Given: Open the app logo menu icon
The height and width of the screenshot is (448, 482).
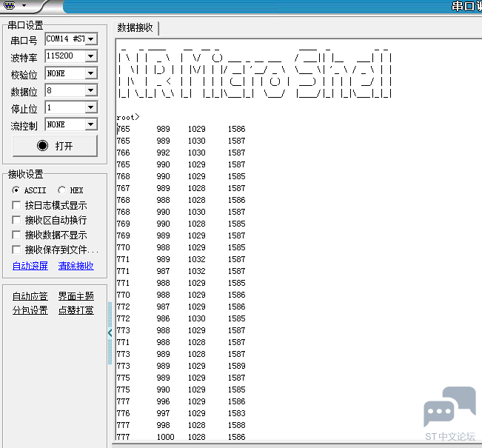Looking at the screenshot, I should click(9, 5).
